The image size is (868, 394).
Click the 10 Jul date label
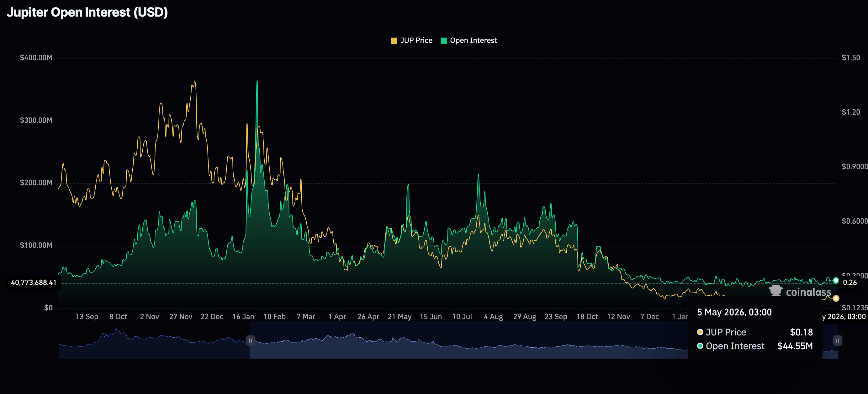462,317
